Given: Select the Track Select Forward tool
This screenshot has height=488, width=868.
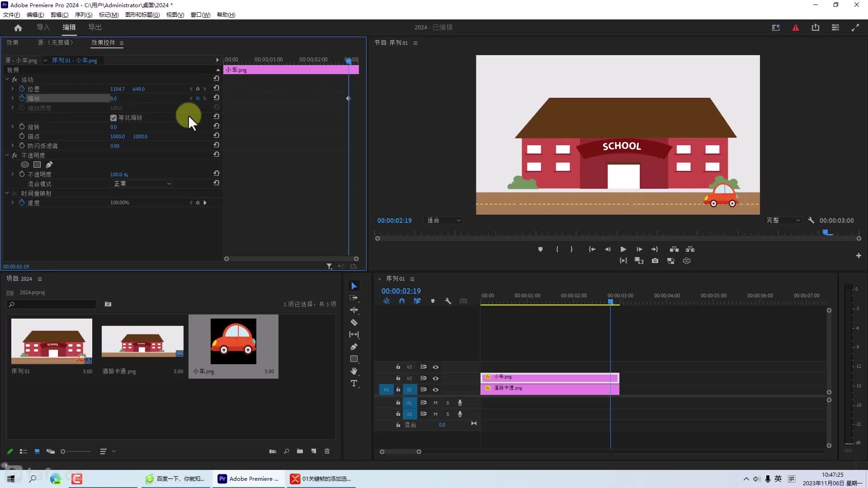Looking at the screenshot, I should click(x=354, y=298).
